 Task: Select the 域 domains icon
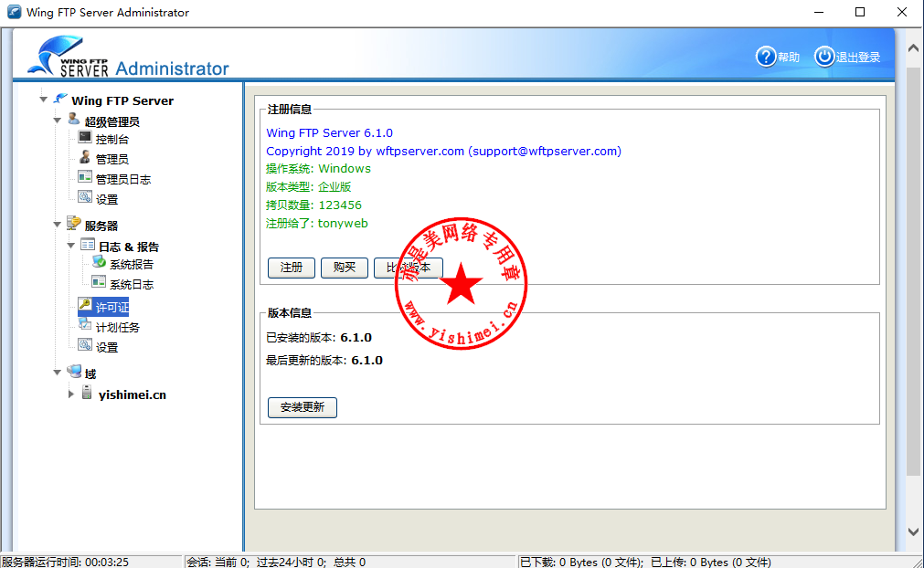pyautogui.click(x=74, y=372)
